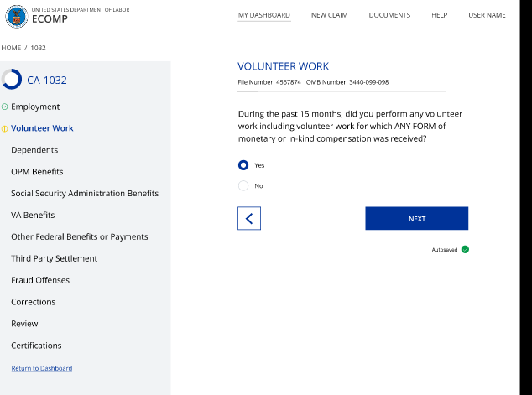Open the Documents menu item
The image size is (532, 395).
tap(389, 15)
